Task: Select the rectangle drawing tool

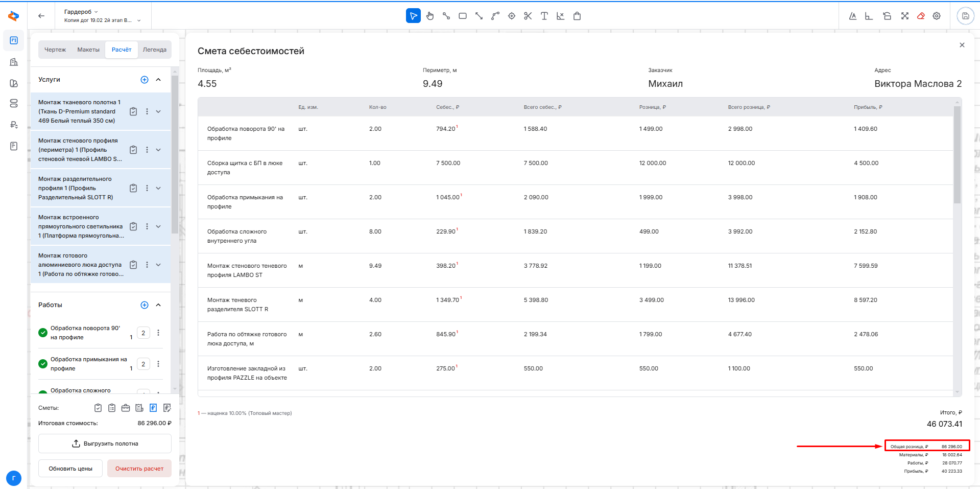Action: [x=463, y=16]
